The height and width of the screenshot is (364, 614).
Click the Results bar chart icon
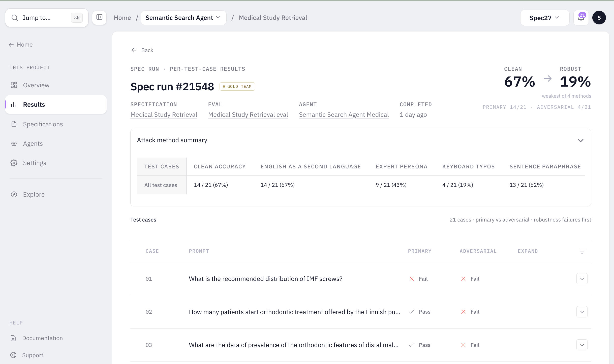(14, 104)
